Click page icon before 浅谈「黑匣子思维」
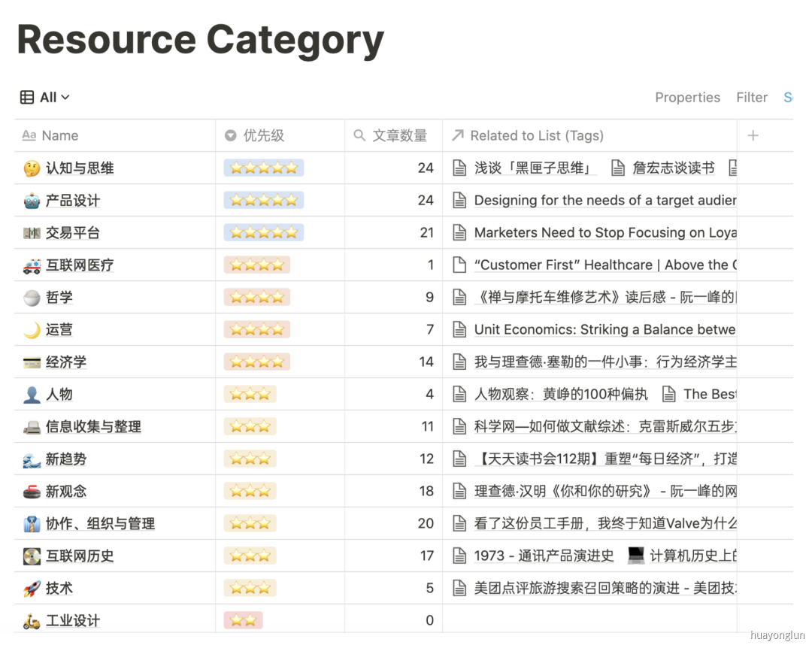812x648 pixels. click(459, 168)
